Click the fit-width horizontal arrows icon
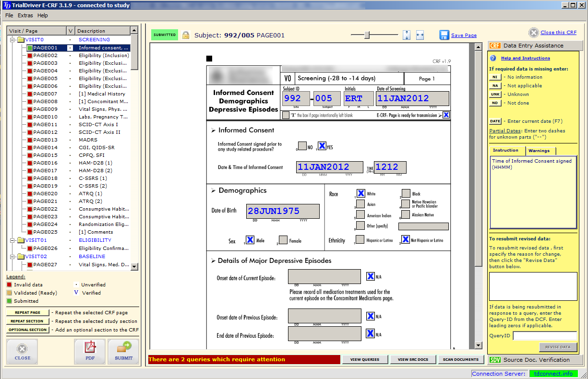Viewport: 588px width, 379px height. pyautogui.click(x=420, y=35)
